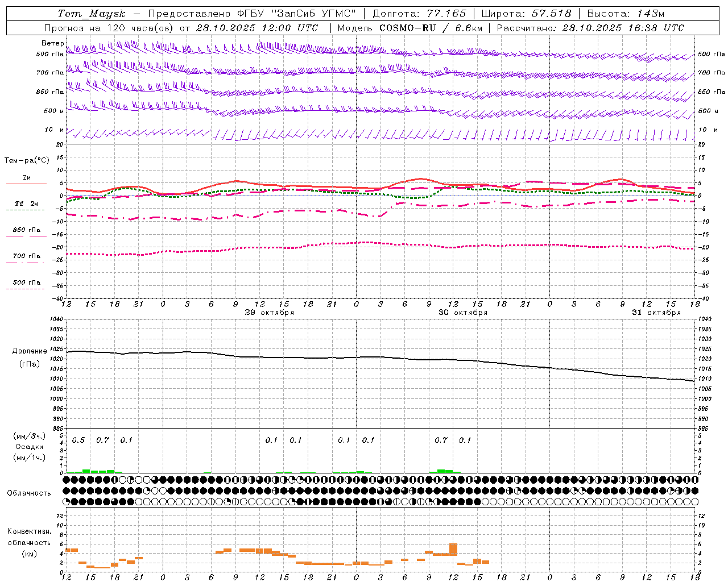Click the Тем-ра(°C) axis title

[27, 161]
